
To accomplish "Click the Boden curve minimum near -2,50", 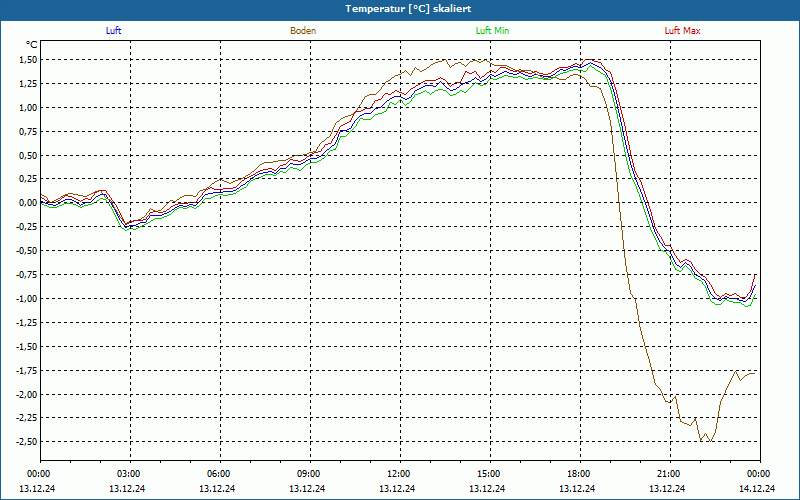I will (x=711, y=441).
